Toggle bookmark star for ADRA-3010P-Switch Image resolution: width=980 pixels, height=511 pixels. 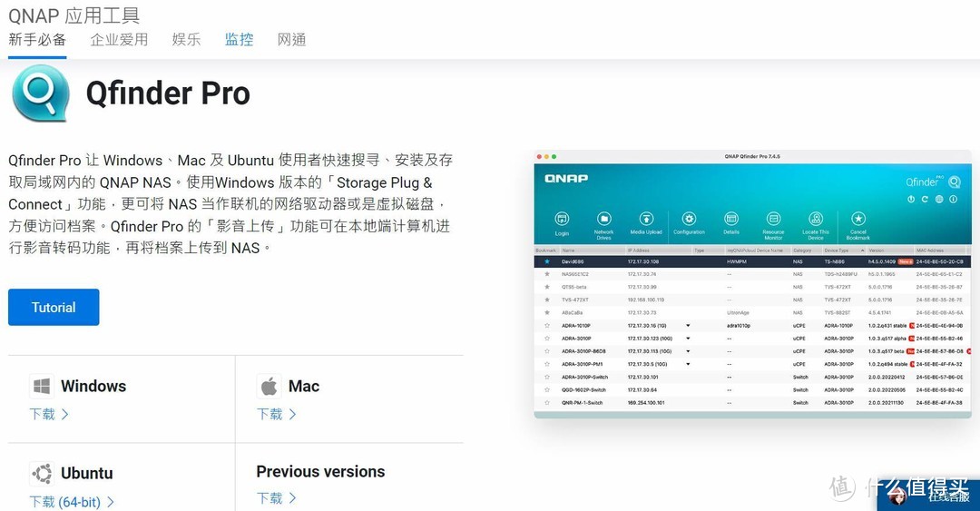(x=547, y=378)
